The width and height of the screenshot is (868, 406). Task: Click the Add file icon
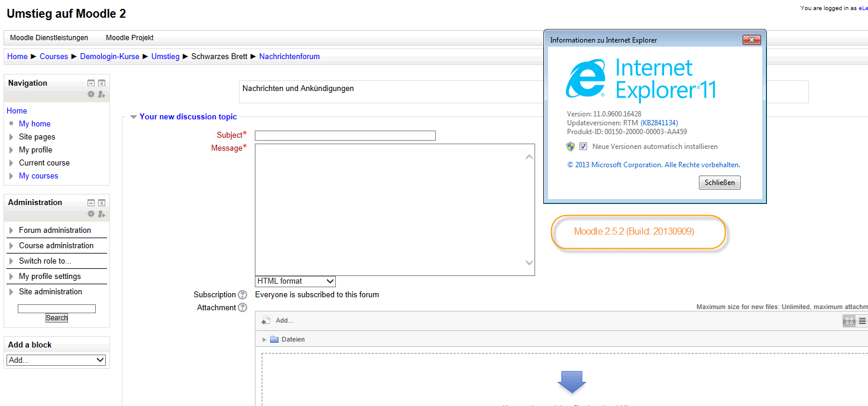[x=266, y=320]
